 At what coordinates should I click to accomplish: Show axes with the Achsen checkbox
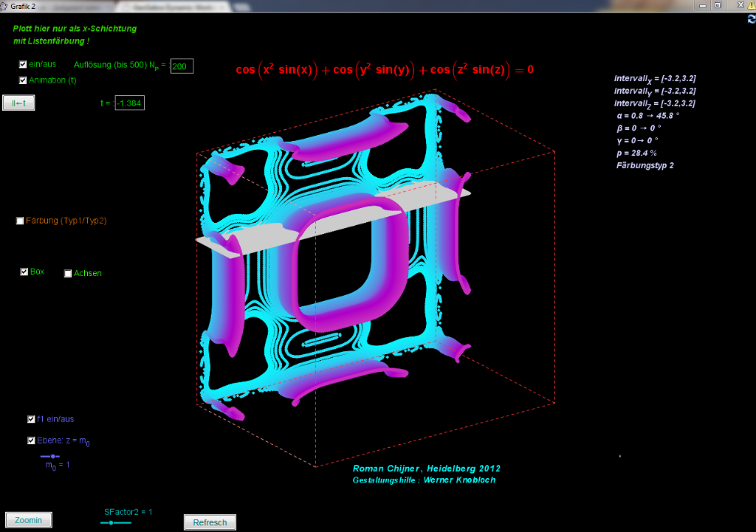click(69, 274)
